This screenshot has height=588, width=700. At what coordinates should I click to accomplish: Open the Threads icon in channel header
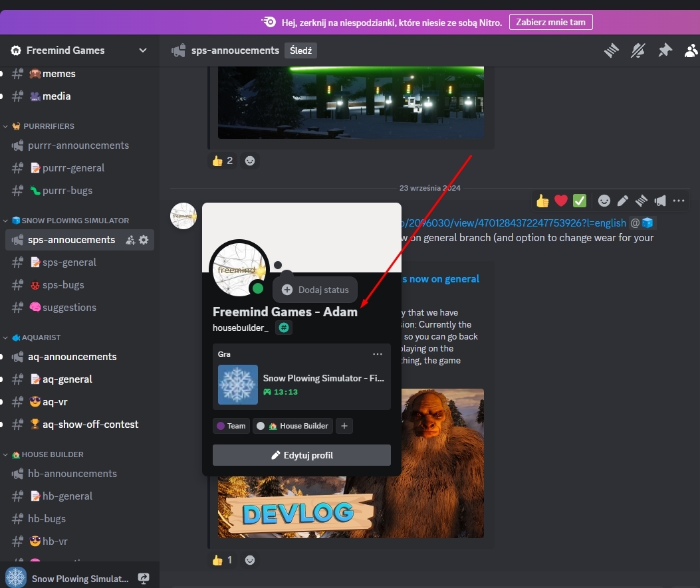612,50
